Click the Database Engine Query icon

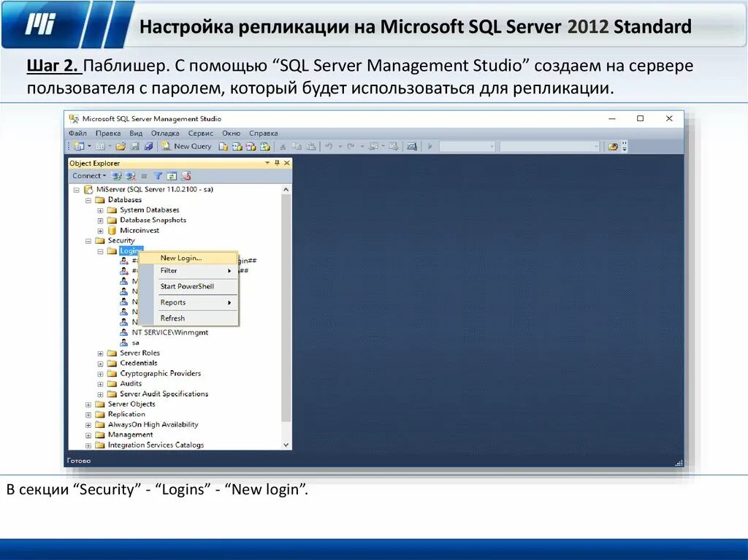[x=223, y=147]
